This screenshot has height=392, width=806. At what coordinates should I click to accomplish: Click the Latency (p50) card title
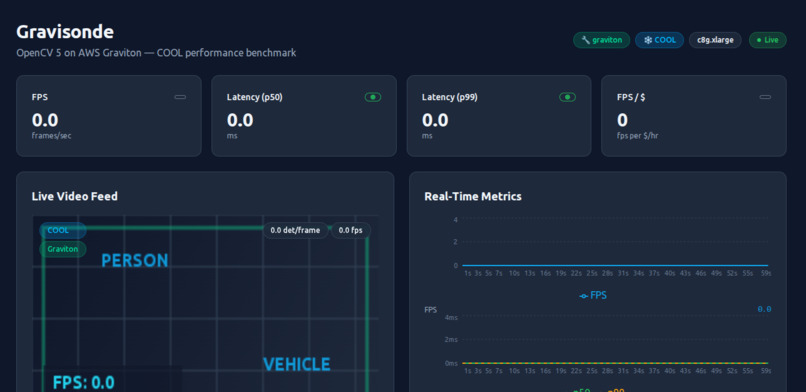[254, 97]
